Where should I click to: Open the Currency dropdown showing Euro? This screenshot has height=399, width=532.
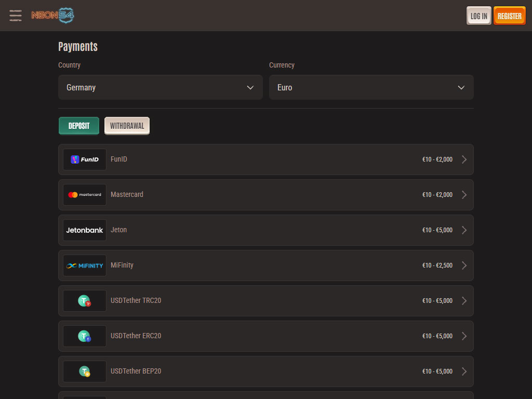[x=371, y=87]
